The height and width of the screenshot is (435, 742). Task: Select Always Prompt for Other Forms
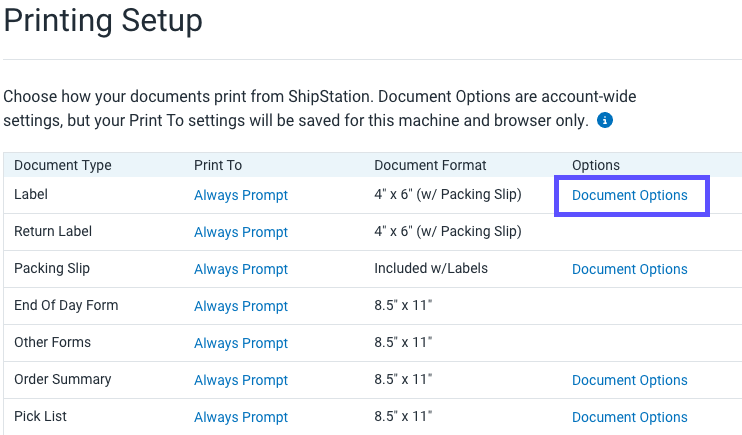pyautogui.click(x=241, y=343)
